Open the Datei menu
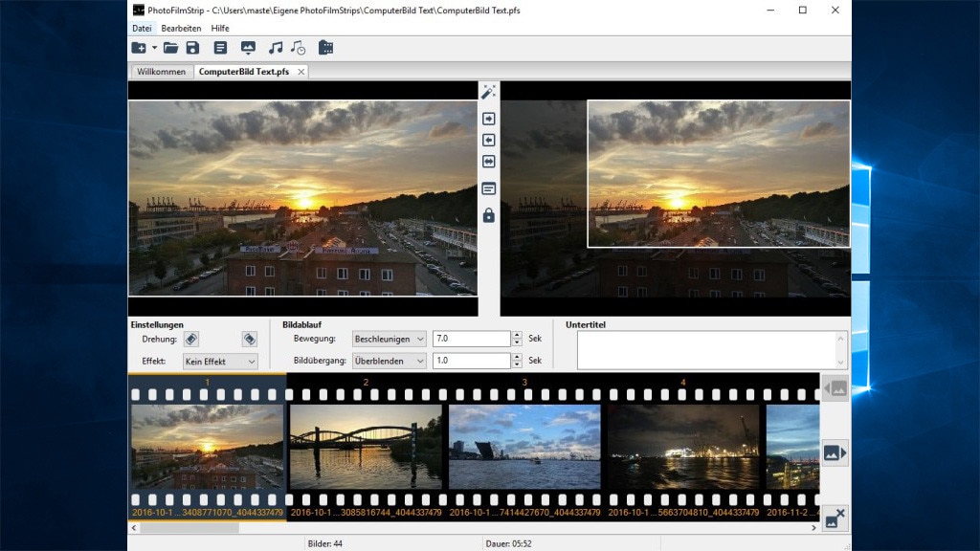Viewport: 980px width, 551px height. tap(142, 28)
